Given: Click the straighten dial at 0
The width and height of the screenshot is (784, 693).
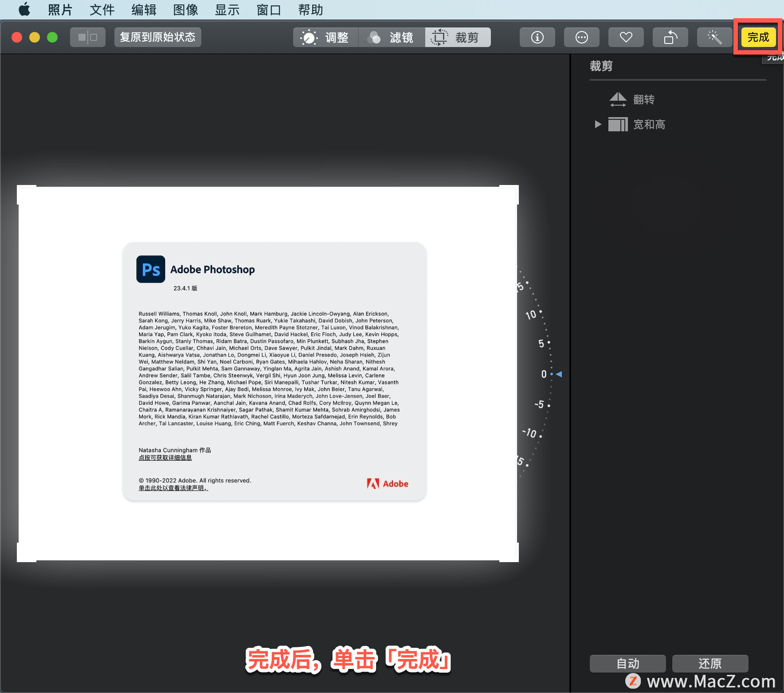Looking at the screenshot, I should pyautogui.click(x=544, y=374).
